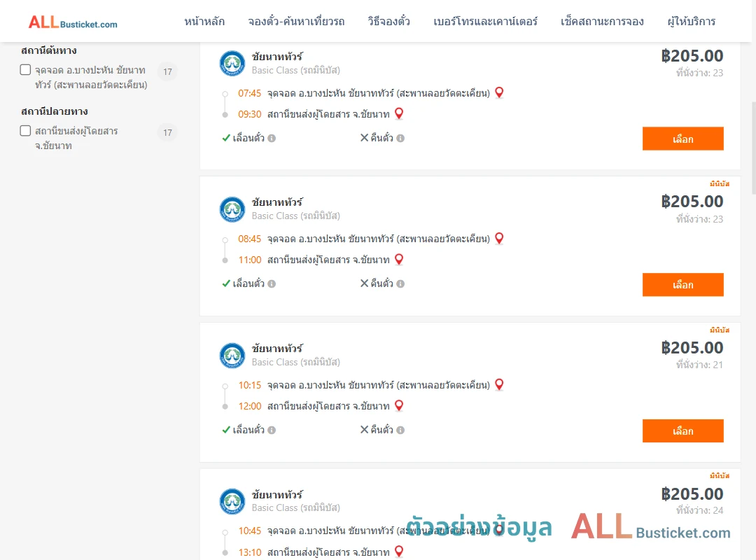Open the ALLBusticket.com logo home link
Screen dimensions: 756x560
[73, 22]
